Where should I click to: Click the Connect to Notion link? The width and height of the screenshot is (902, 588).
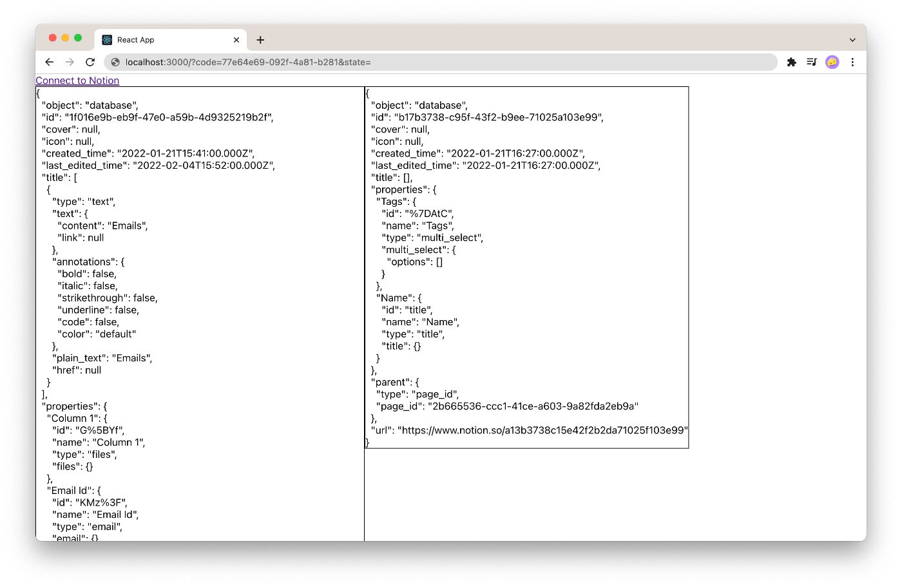click(x=77, y=81)
